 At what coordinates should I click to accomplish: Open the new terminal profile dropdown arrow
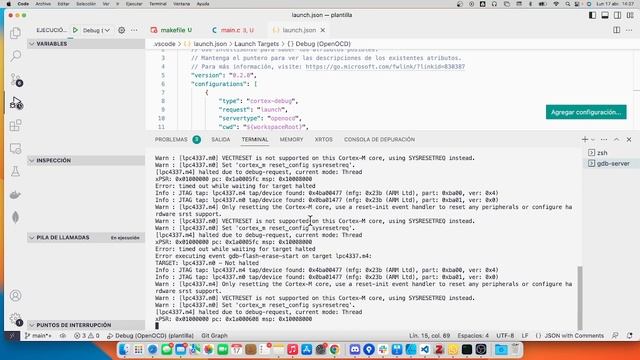593,140
